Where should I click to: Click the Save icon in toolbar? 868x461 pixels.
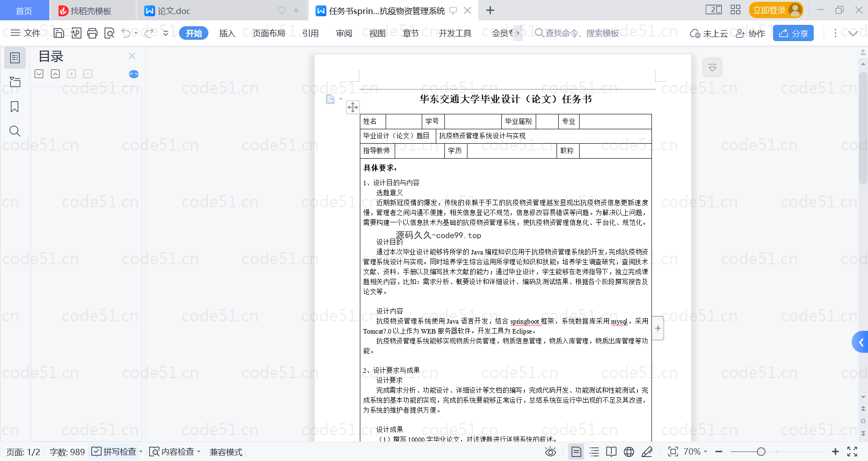pyautogui.click(x=59, y=33)
